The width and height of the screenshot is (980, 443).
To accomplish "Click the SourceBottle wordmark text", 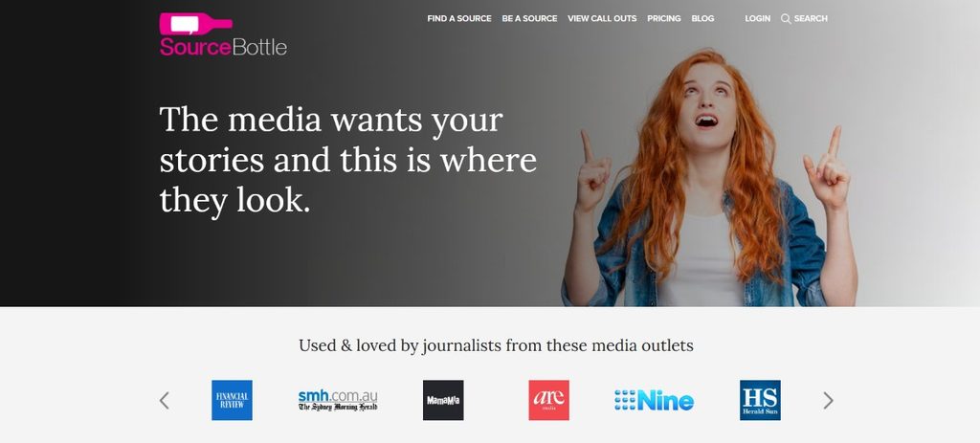I will 223,47.
